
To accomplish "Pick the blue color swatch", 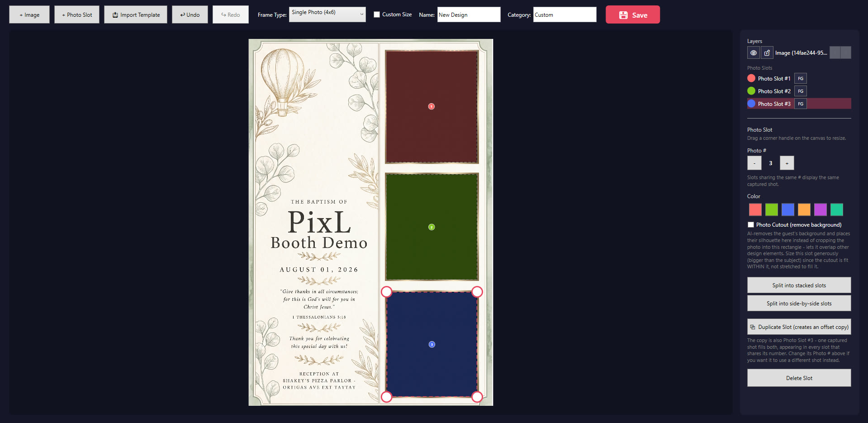I will (x=788, y=209).
